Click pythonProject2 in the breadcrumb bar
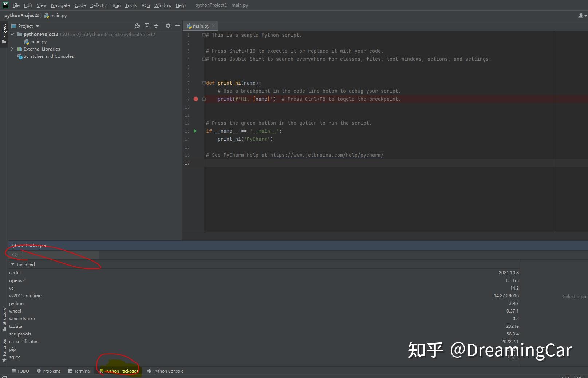Viewport: 588px width, 378px height. [x=21, y=16]
